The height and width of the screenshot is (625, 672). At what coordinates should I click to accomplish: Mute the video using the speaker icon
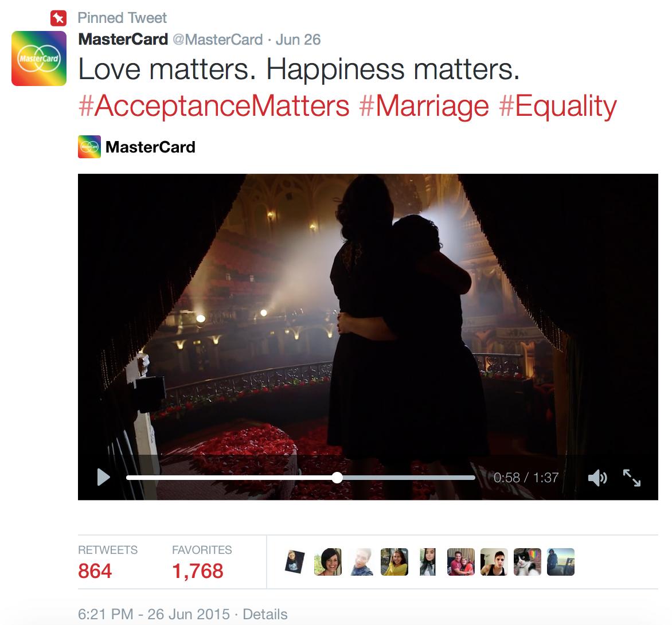597,478
